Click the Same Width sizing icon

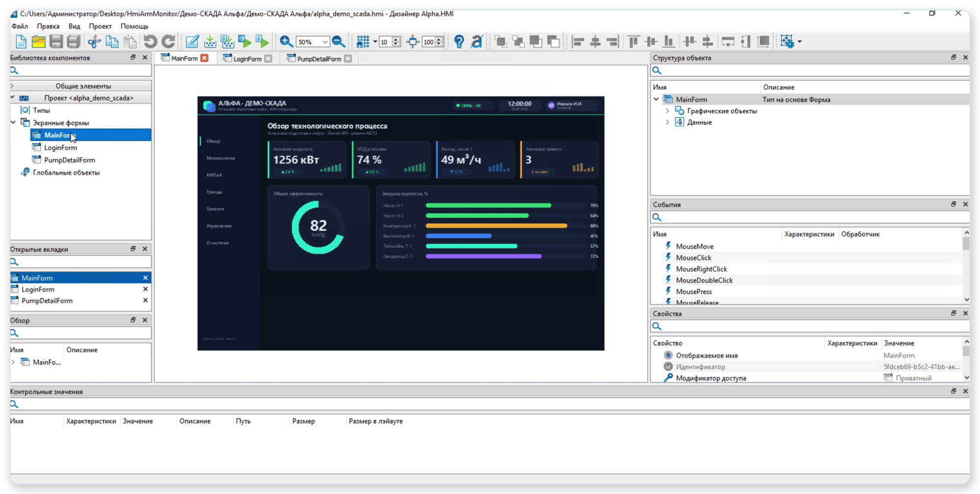(728, 42)
